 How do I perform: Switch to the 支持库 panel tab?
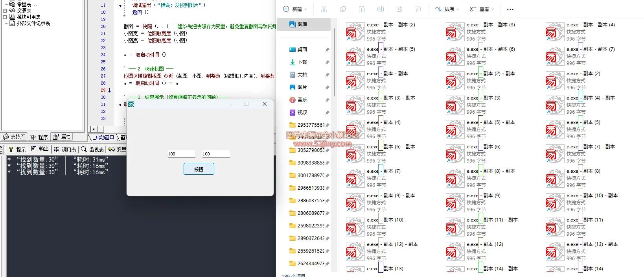point(14,137)
